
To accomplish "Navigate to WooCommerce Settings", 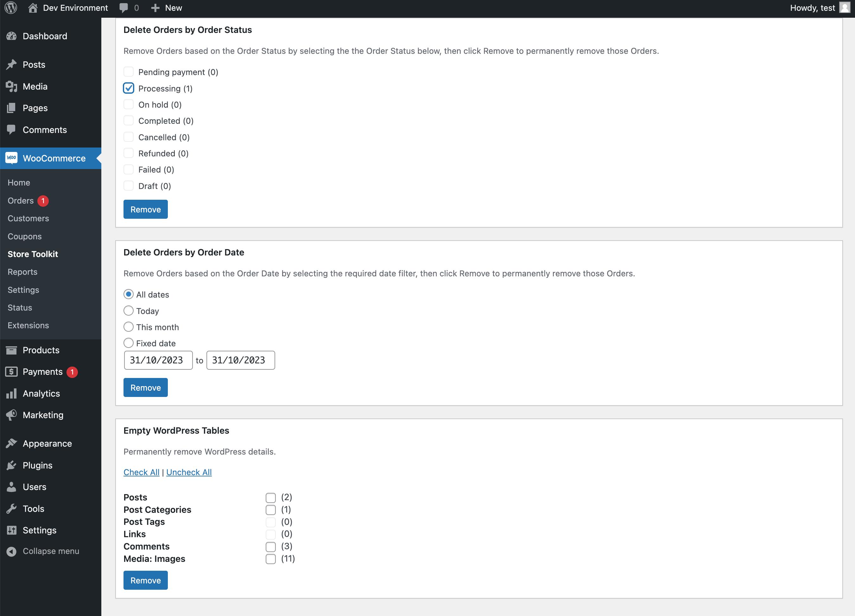I will click(23, 289).
